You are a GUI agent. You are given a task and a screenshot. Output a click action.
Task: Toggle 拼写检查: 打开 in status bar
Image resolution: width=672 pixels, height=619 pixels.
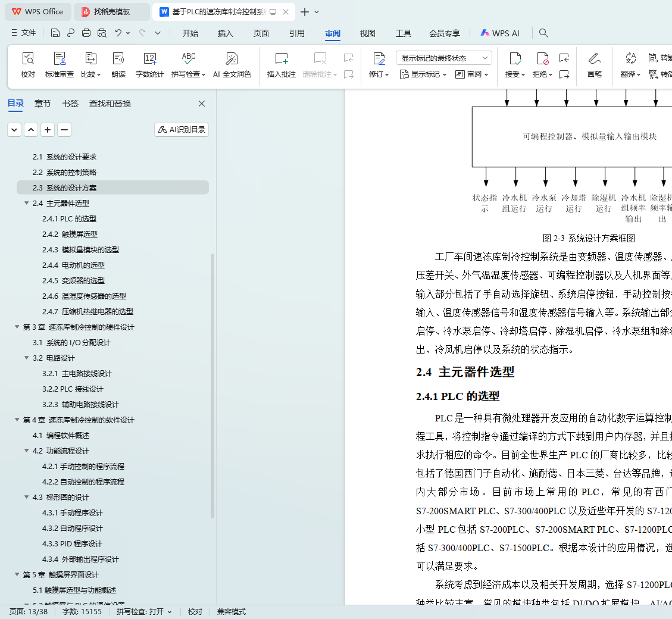click(144, 612)
